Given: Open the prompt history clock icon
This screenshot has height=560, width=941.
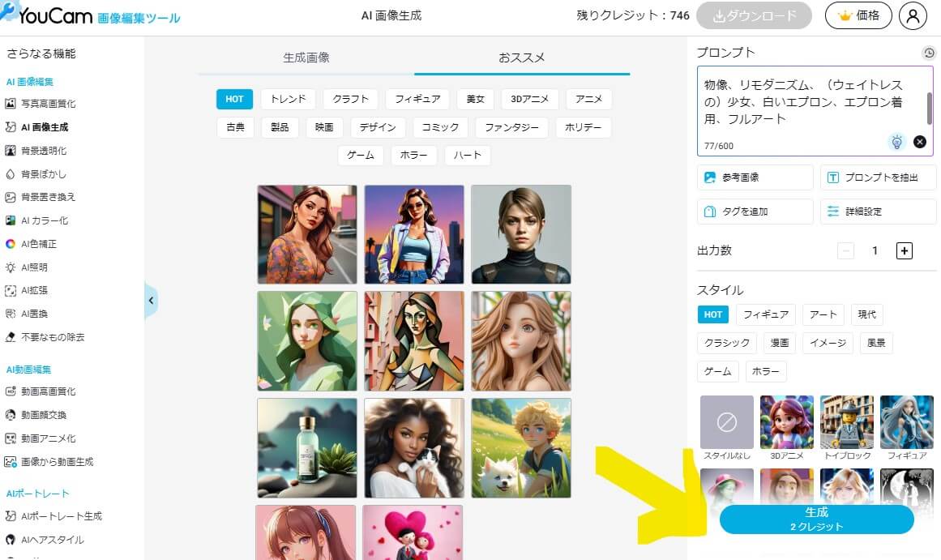Looking at the screenshot, I should (x=928, y=53).
